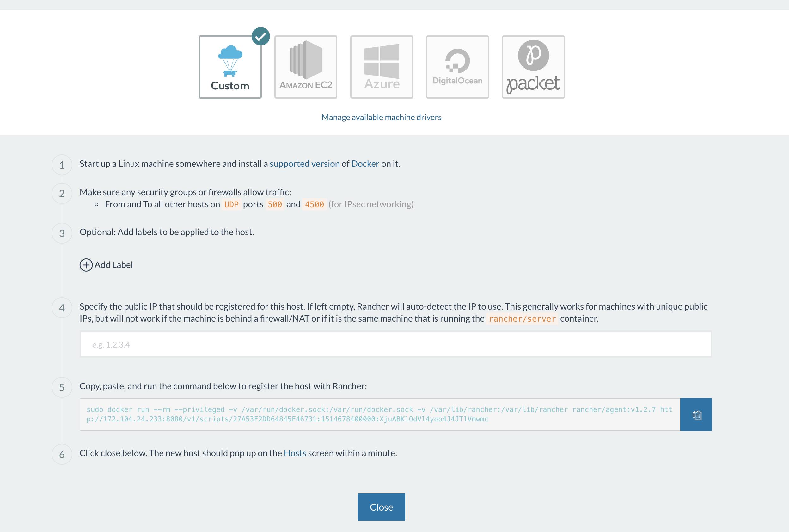Copy registration command with clipboard icon
The image size is (789, 532).
coord(696,414)
